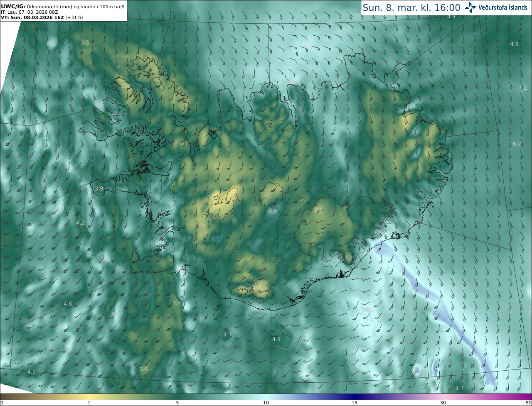Image resolution: width=532 pixels, height=406 pixels.
Task: Click the 3.2 value near the south-east coast
Action: click(x=348, y=258)
